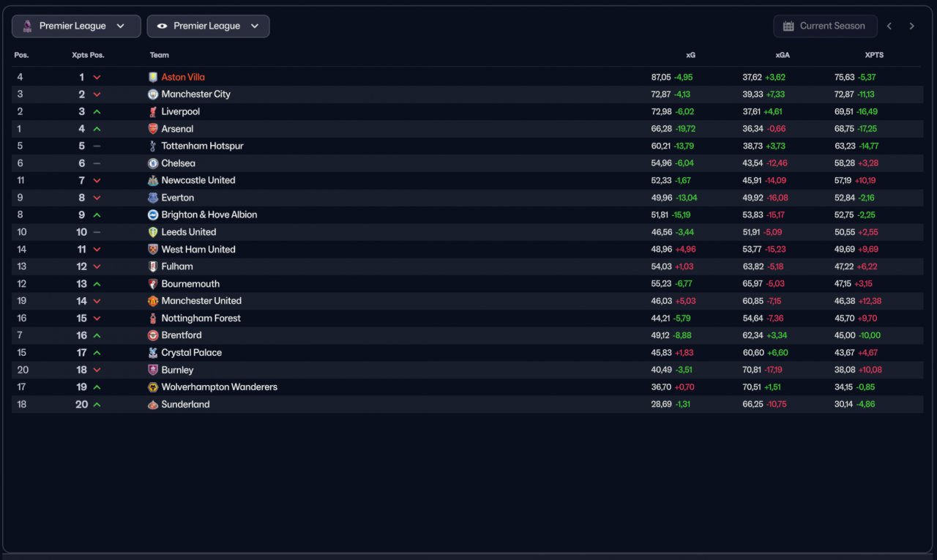
Task: Click the Aston Villa club crest
Action: [153, 77]
